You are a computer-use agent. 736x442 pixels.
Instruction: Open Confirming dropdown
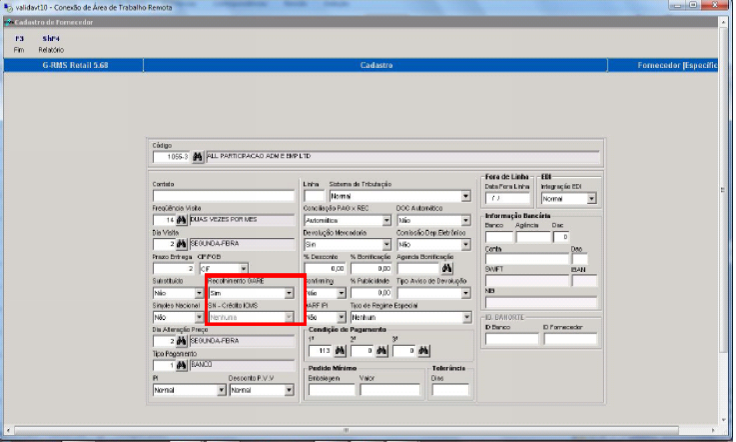click(x=341, y=293)
